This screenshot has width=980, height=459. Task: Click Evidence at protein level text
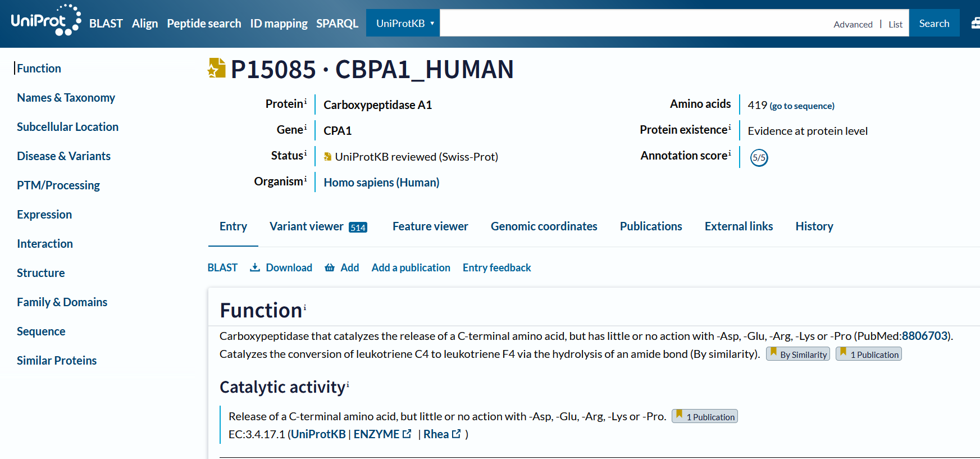(808, 131)
